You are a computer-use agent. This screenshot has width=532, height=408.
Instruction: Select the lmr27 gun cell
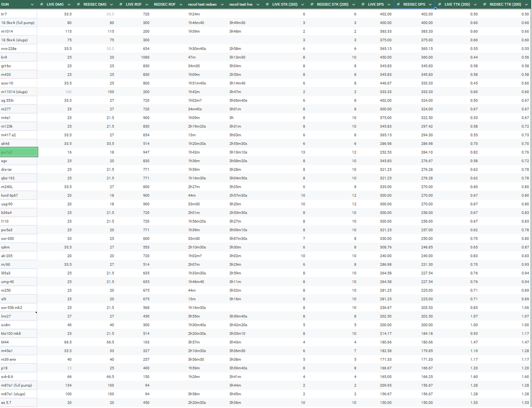coord(19,316)
